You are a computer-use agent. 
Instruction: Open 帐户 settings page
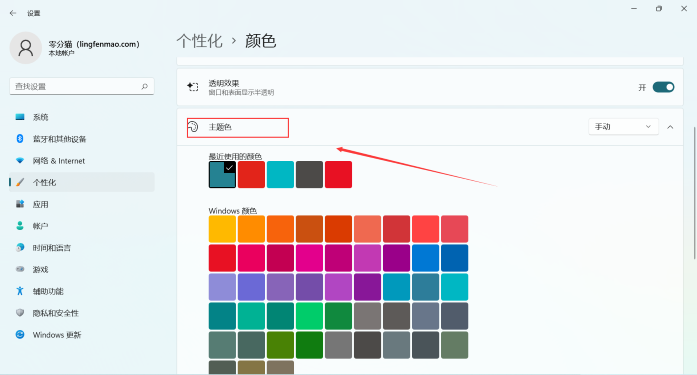[x=82, y=226]
